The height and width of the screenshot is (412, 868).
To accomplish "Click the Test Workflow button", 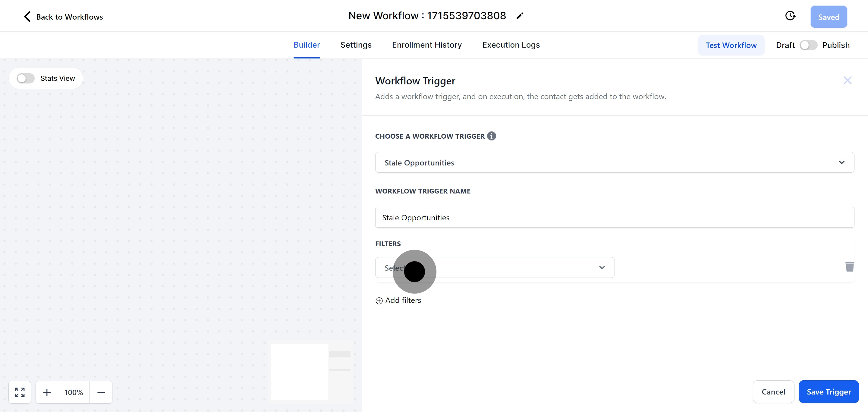I will click(x=731, y=45).
